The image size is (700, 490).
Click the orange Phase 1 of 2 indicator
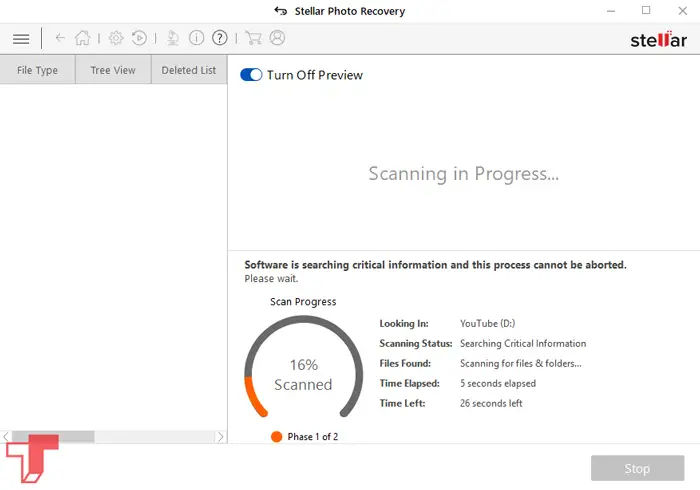pos(276,436)
